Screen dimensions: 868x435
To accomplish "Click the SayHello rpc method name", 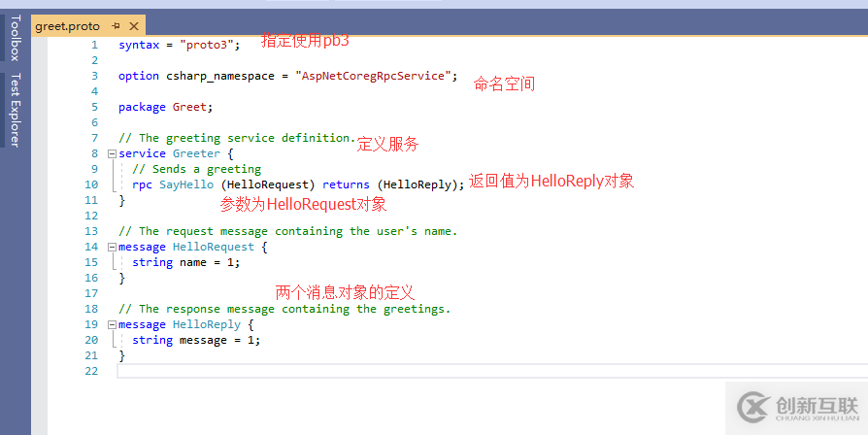I will pos(185,184).
